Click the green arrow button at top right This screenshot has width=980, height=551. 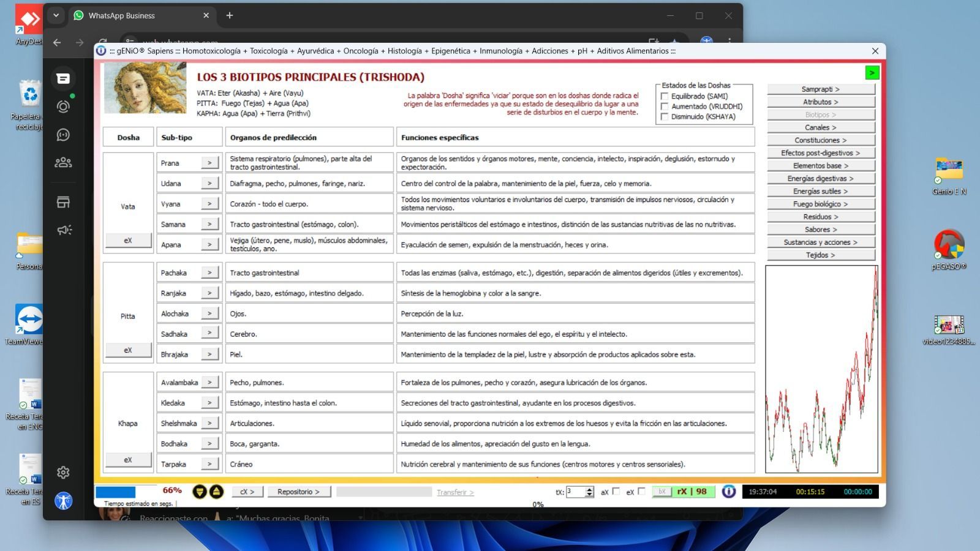(872, 73)
